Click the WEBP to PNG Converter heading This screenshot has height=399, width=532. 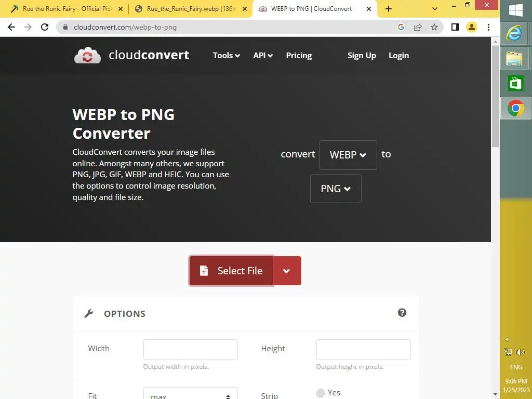pos(124,124)
